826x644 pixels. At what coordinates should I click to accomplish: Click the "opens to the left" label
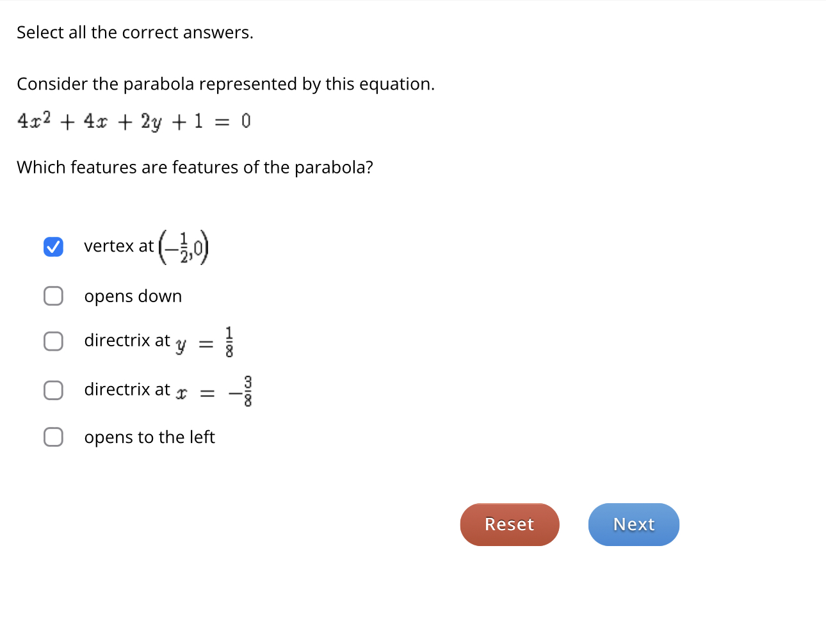(x=150, y=437)
